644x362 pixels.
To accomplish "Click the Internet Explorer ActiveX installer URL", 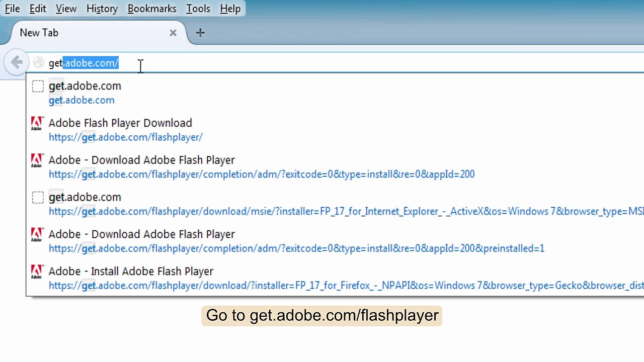I will (x=346, y=212).
